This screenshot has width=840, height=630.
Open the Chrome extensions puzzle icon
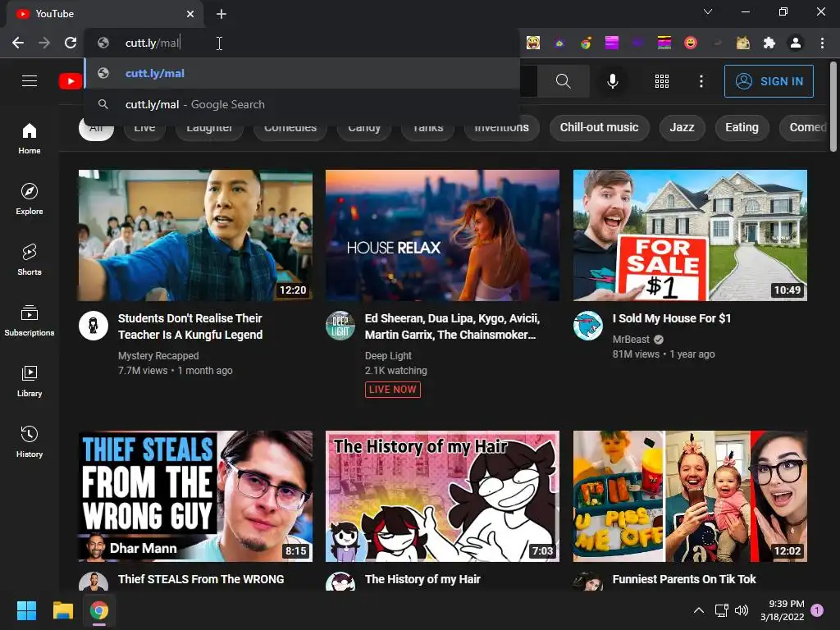point(769,43)
